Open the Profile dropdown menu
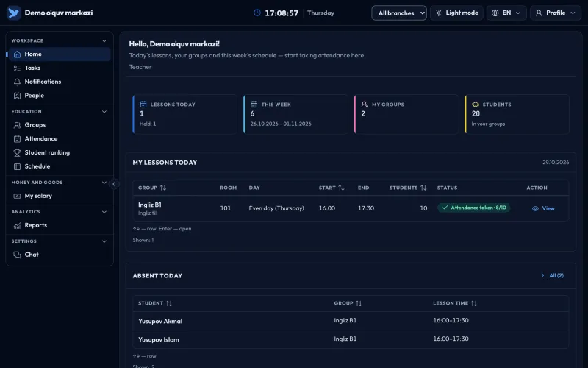This screenshot has height=368, width=588. [x=556, y=13]
